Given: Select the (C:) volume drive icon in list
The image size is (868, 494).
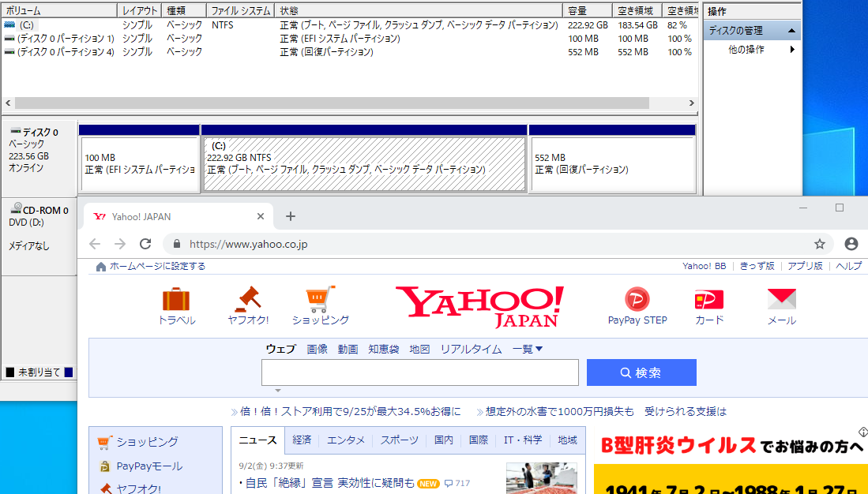Looking at the screenshot, I should tap(9, 25).
